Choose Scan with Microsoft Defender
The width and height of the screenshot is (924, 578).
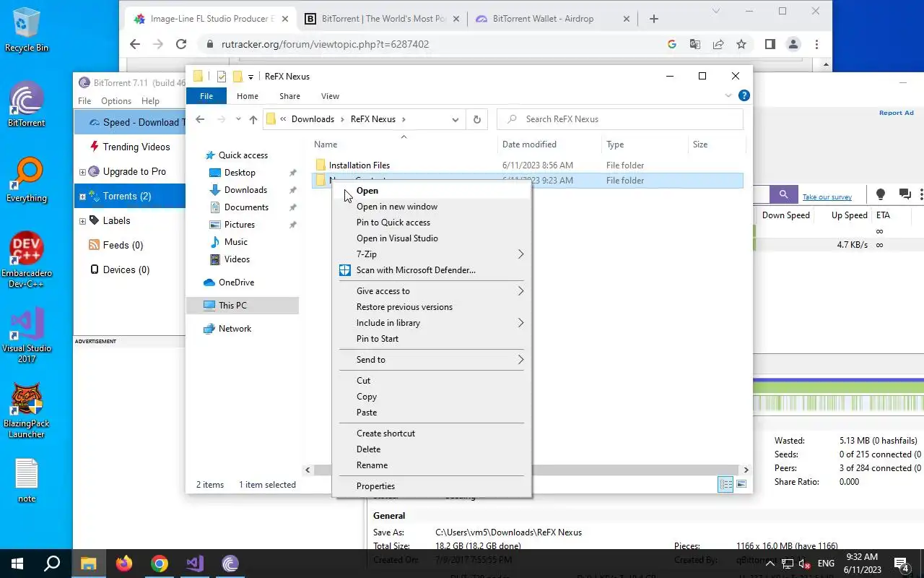click(x=432, y=270)
